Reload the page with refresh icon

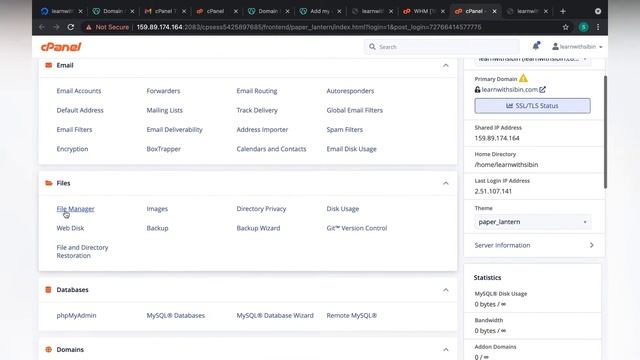tap(71, 27)
